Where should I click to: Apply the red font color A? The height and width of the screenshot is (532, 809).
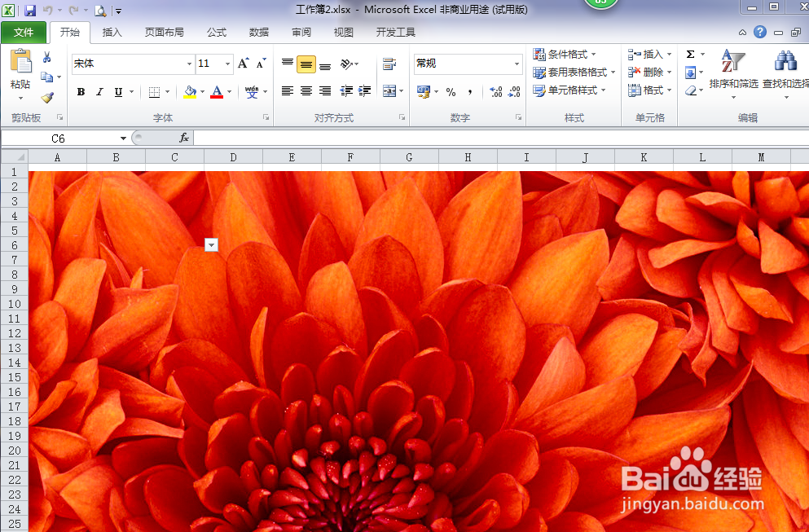tap(217, 92)
